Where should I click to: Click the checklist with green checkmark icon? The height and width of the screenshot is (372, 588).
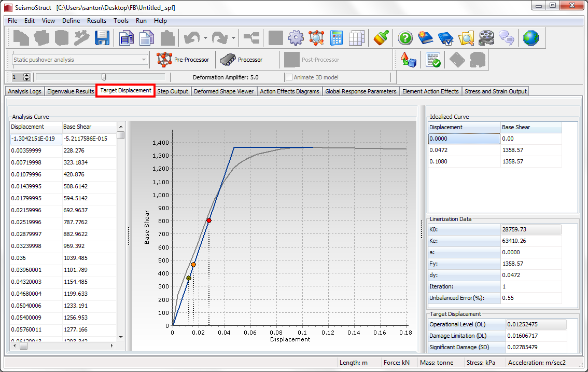[433, 60]
